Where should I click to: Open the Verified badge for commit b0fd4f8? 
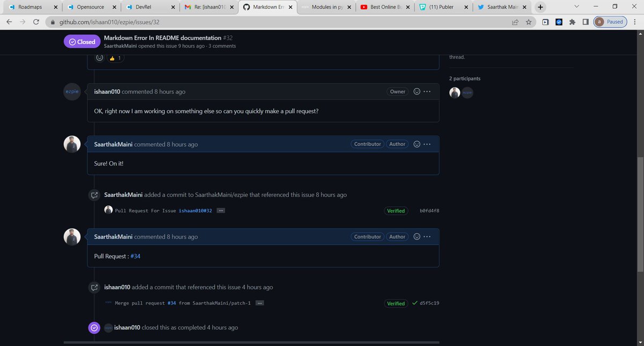(396, 211)
